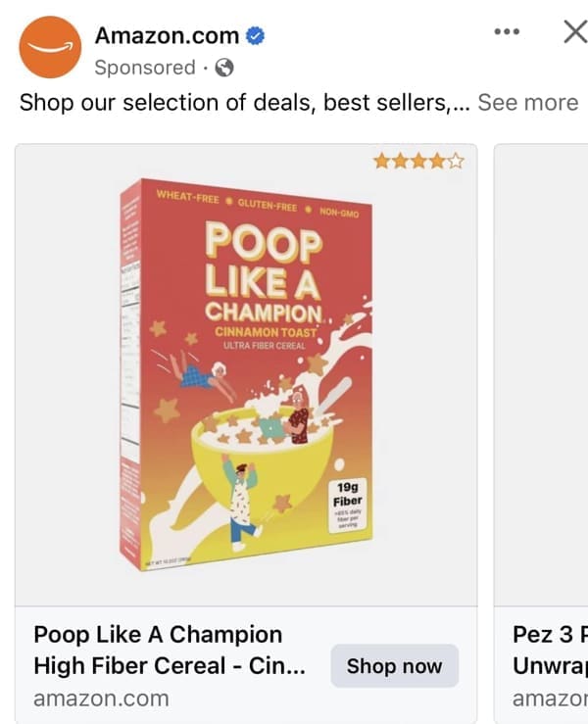Click the amazon.com domain under the cereal title
Image resolution: width=588 pixels, height=724 pixels.
pyautogui.click(x=100, y=699)
